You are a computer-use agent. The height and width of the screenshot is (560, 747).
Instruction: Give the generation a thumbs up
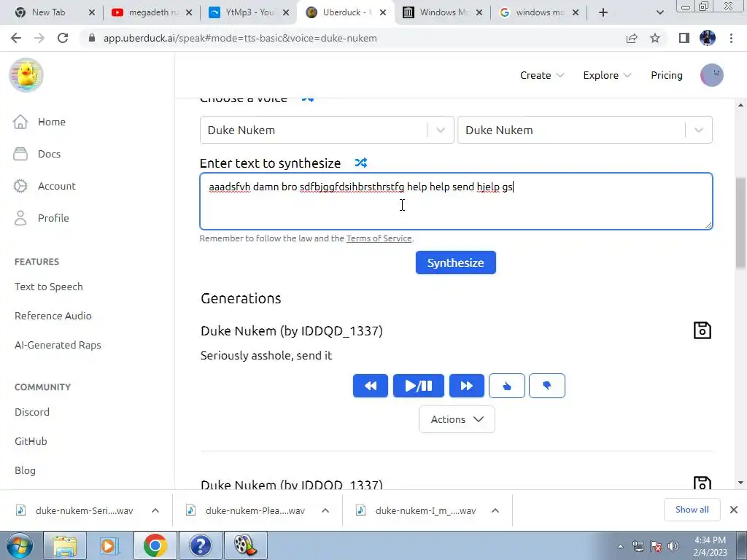507,386
